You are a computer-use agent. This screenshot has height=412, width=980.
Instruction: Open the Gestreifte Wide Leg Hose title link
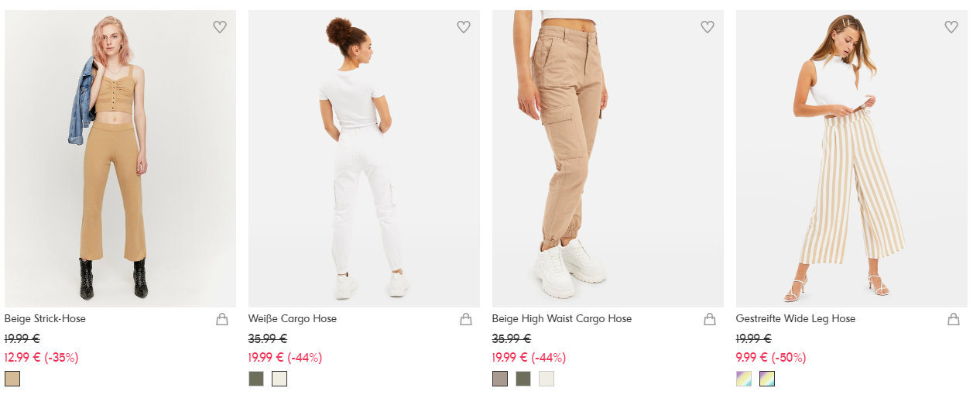pos(796,319)
